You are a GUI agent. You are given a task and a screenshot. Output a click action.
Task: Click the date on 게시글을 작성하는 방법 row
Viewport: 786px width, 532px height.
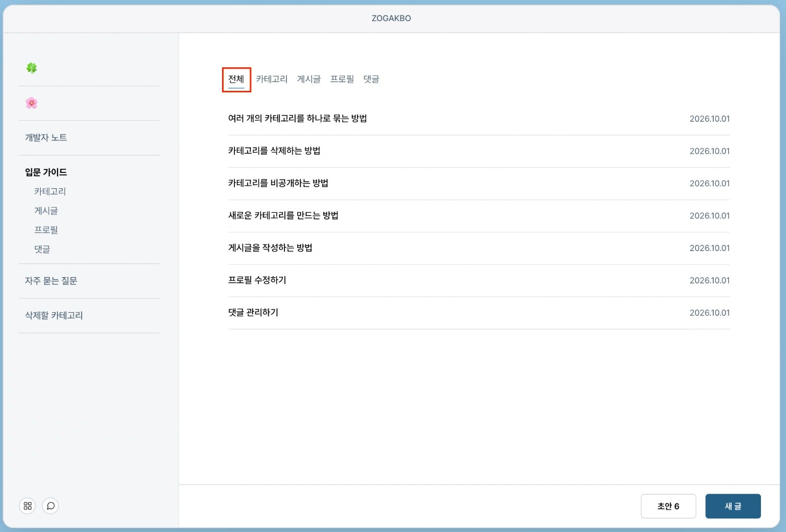pos(709,248)
